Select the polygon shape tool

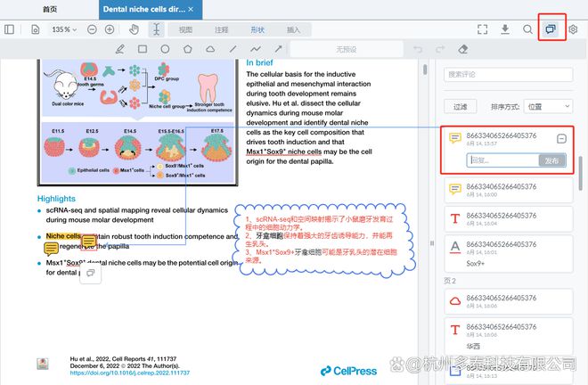click(187, 49)
